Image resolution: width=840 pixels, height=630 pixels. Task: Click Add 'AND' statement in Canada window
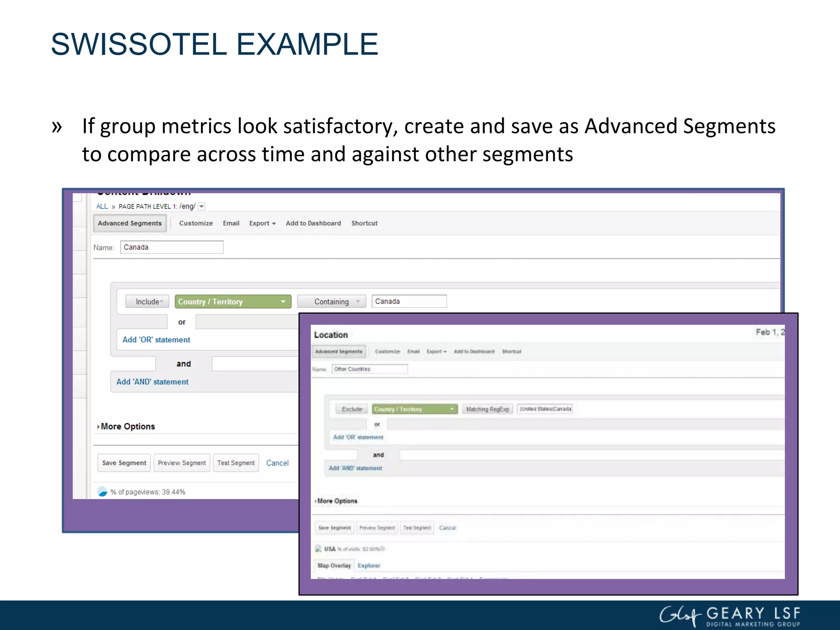pyautogui.click(x=152, y=382)
